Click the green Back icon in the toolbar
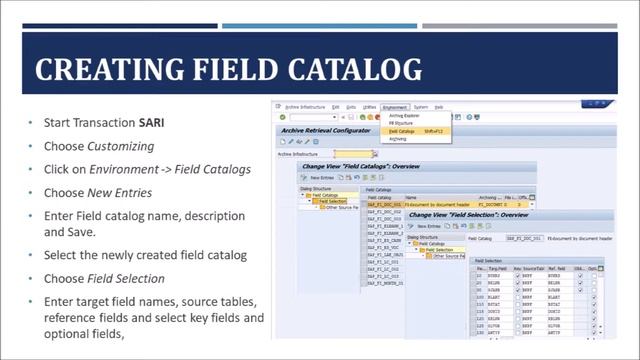The width and height of the screenshot is (640, 360). 362,117
